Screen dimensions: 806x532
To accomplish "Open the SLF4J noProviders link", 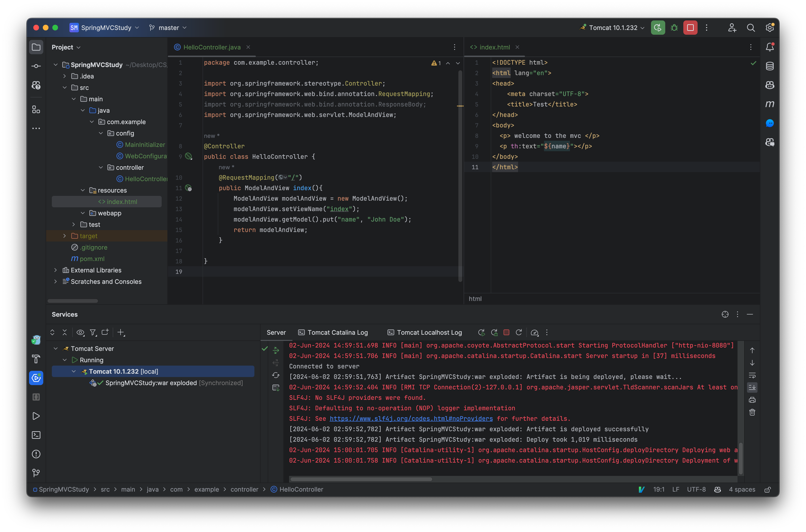I will tap(411, 419).
